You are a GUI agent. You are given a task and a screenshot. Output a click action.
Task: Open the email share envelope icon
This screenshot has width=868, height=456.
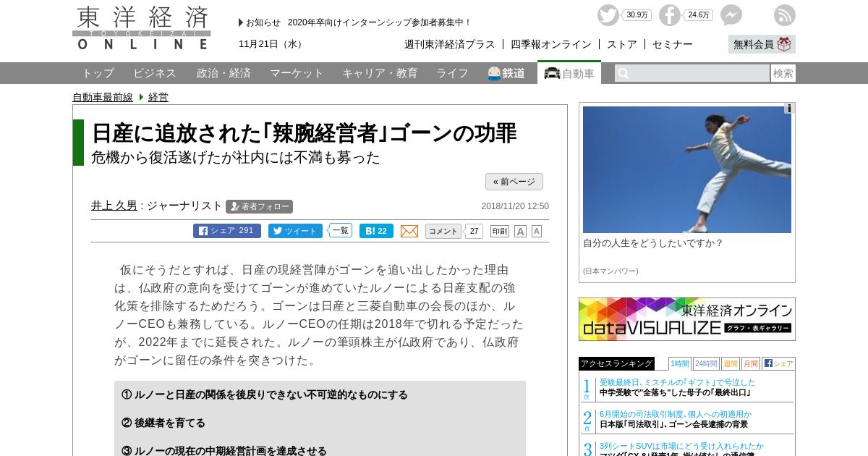(x=409, y=231)
